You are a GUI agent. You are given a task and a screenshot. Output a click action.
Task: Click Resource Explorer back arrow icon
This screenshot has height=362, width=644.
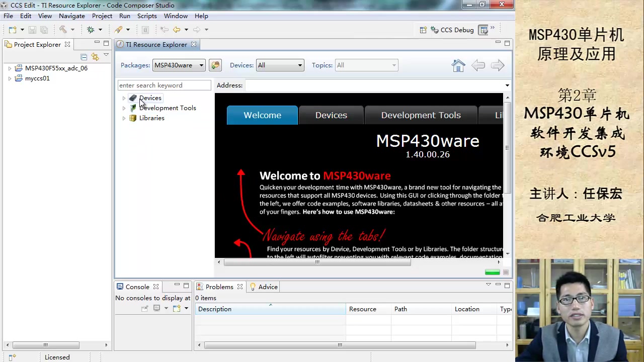point(478,65)
